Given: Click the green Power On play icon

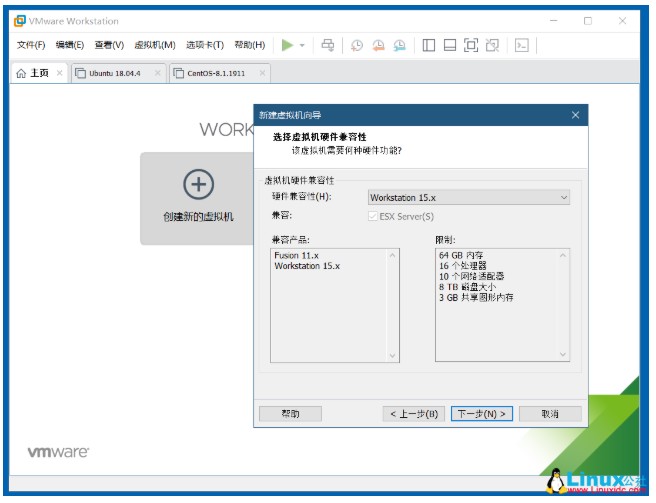Looking at the screenshot, I should [x=287, y=45].
